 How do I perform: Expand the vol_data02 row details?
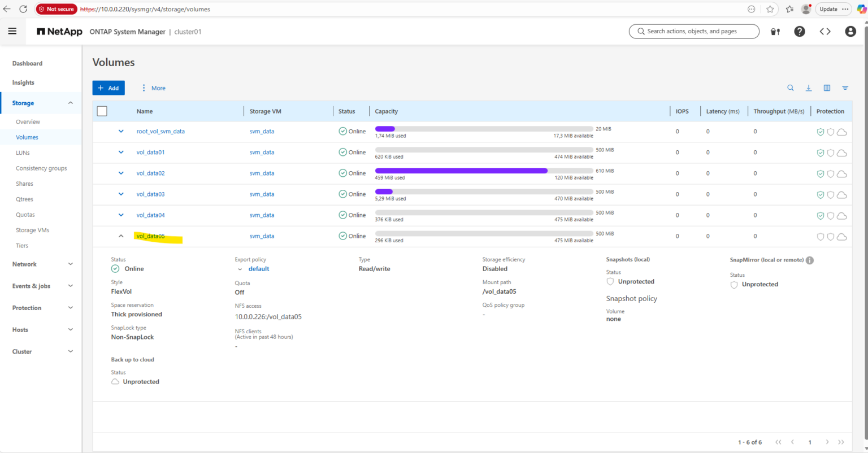click(120, 173)
